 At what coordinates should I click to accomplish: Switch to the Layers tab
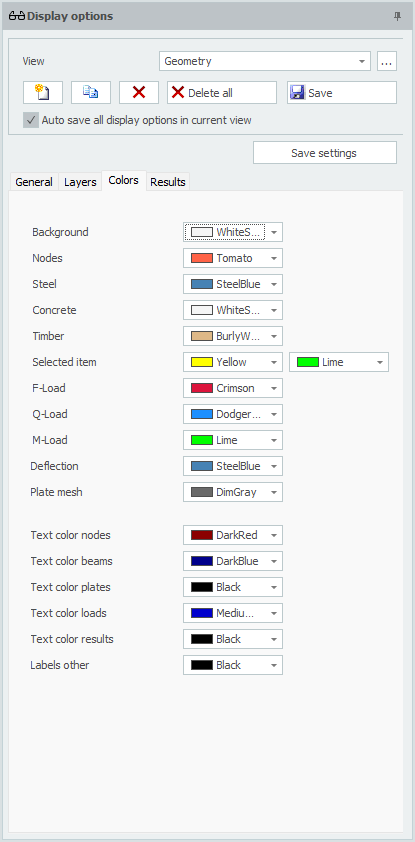[x=80, y=182]
